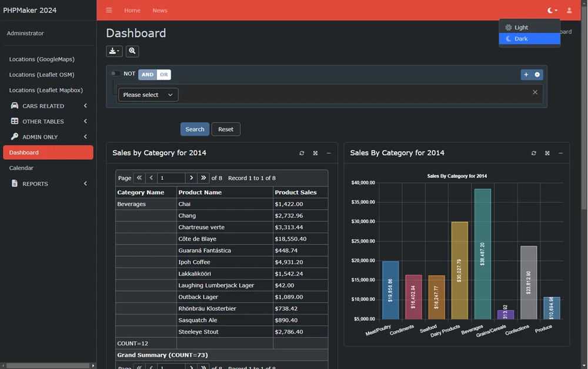Click the Reset button
Screen dimensions: 588x369
(226, 129)
